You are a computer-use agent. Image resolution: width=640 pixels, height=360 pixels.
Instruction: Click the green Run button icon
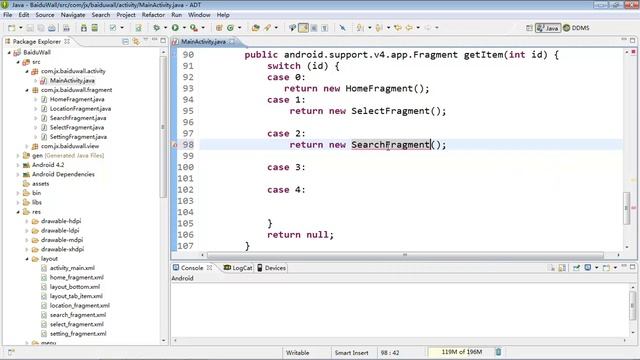pos(175,28)
